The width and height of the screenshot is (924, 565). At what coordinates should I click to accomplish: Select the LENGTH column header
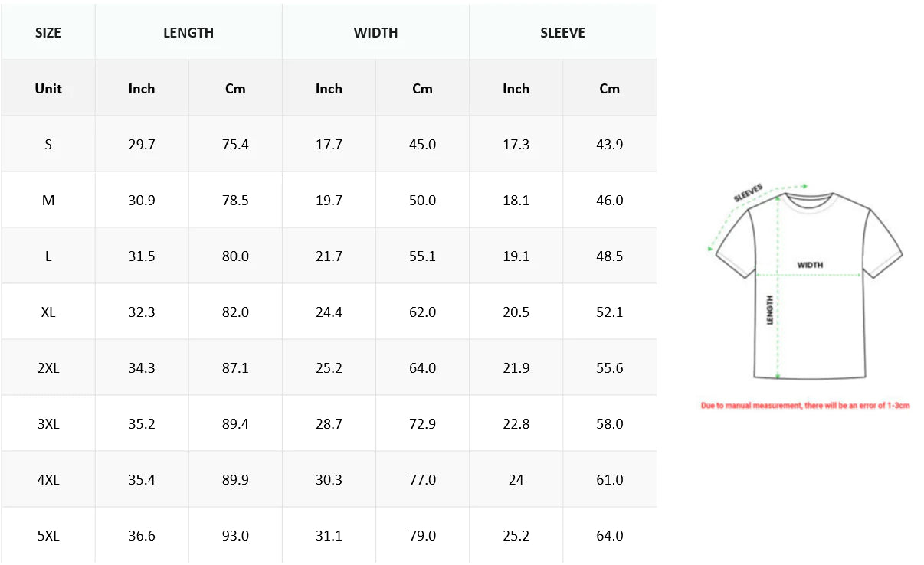tap(188, 33)
